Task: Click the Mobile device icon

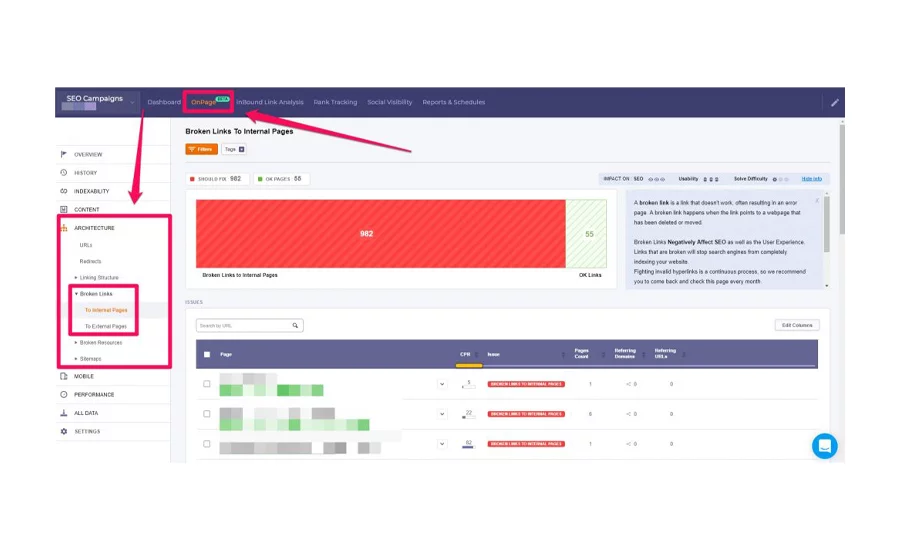Action: click(64, 376)
